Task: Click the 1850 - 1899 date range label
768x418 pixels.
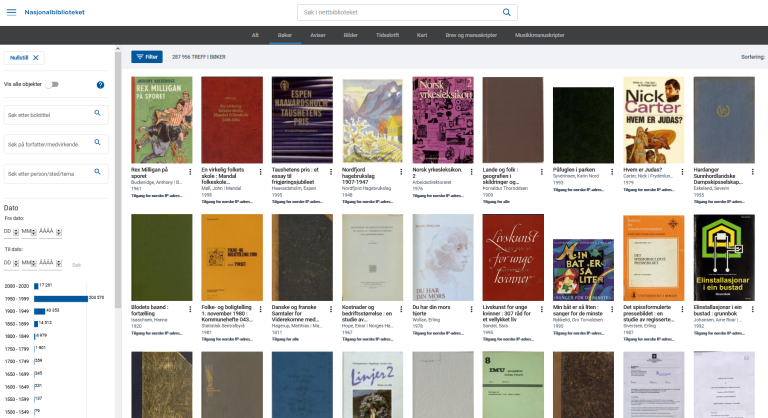Action: (x=17, y=323)
